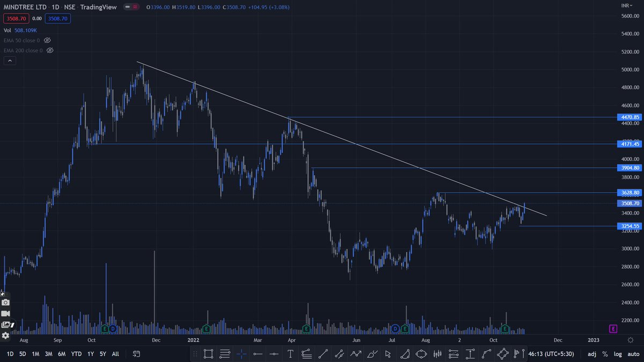Select the 3628.80 horizontal level label
Screen dimensions: 644x362
[629, 193]
